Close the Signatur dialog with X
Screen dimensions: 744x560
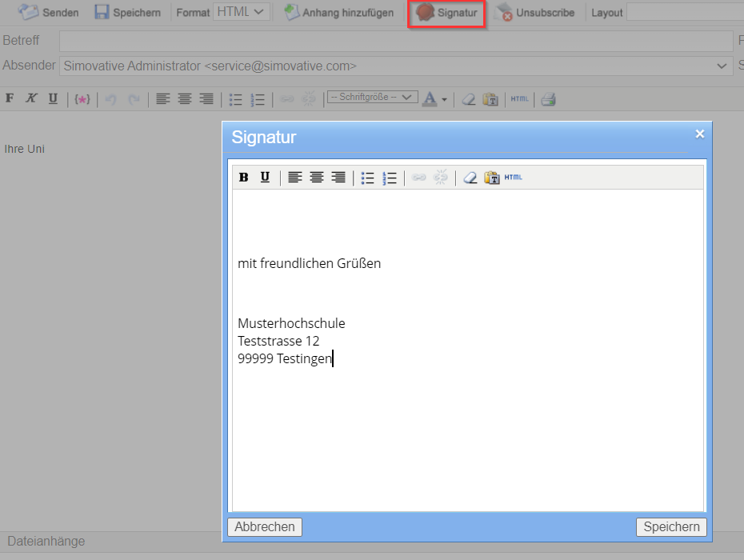(699, 134)
